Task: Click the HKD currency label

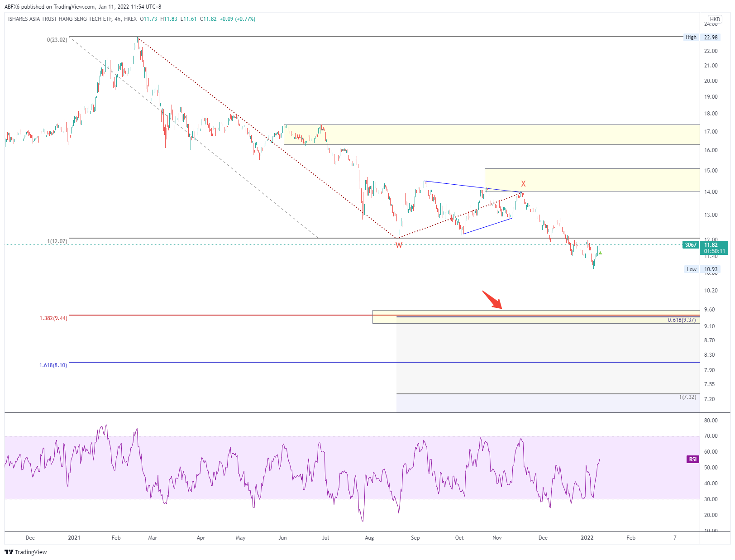Action: [715, 19]
